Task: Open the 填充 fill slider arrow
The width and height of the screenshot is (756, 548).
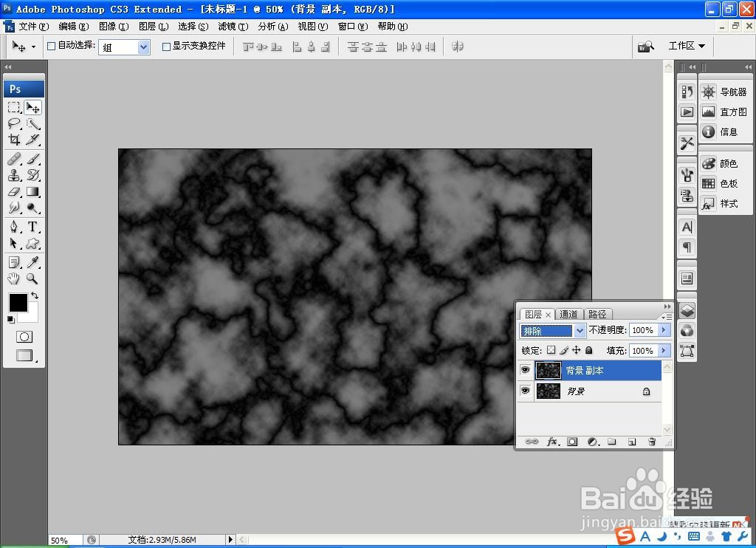Action: (664, 350)
